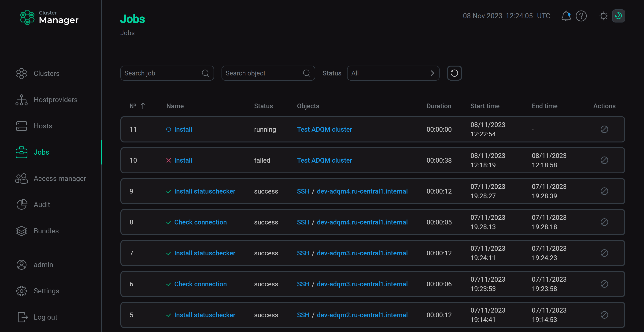
Task: Click the date and time display
Action: pyautogui.click(x=506, y=16)
